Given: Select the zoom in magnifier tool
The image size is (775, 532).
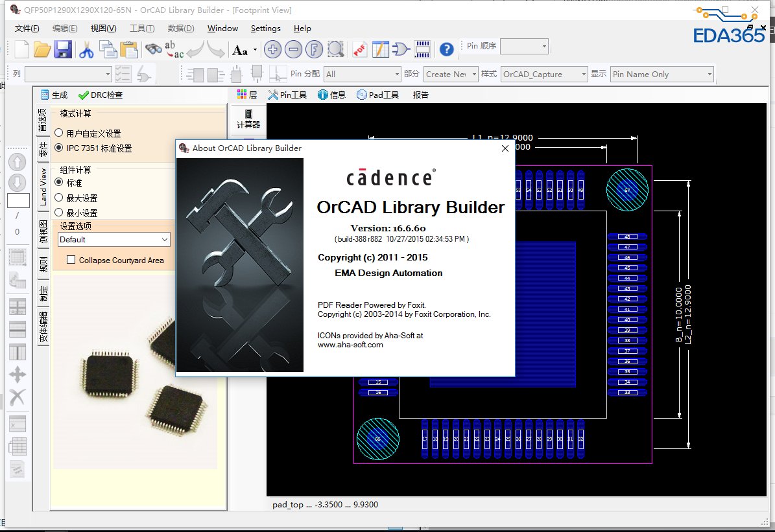Looking at the screenshot, I should tap(272, 49).
